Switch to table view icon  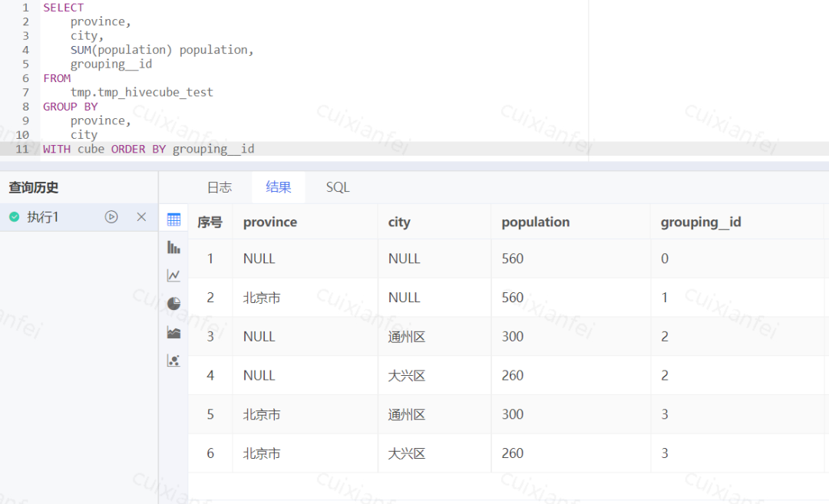(x=173, y=219)
